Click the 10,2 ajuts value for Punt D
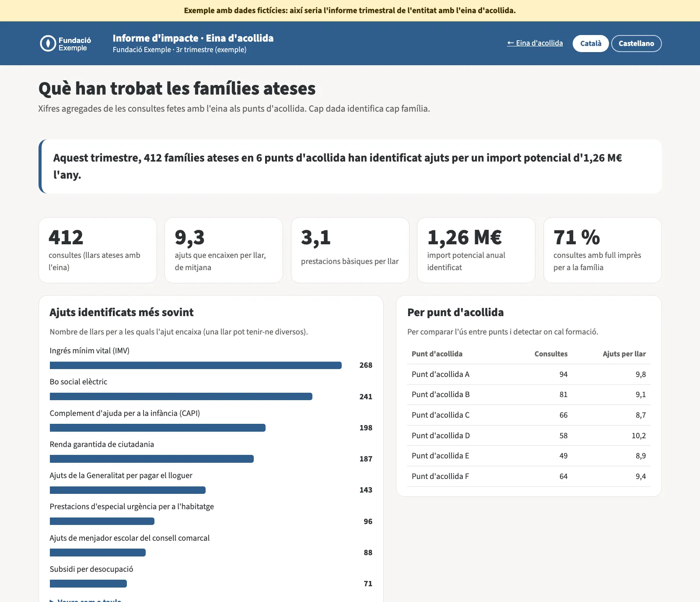 coord(639,436)
